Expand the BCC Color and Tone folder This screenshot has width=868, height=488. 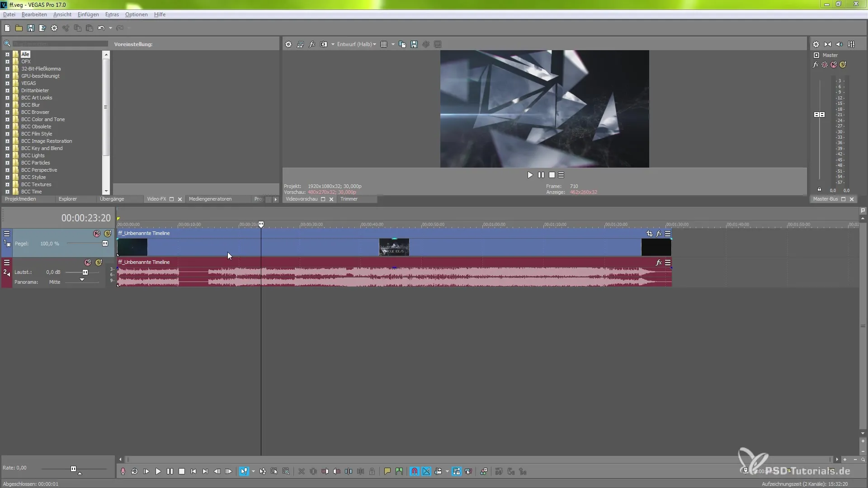pos(7,119)
